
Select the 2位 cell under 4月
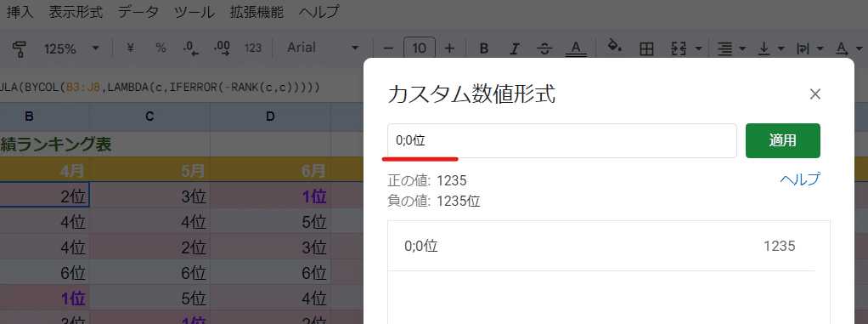point(45,196)
